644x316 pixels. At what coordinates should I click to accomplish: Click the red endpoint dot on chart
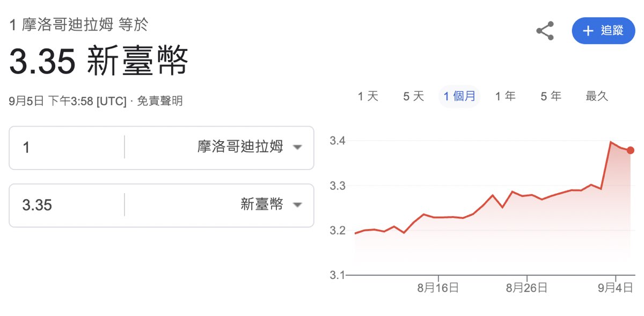pyautogui.click(x=631, y=150)
